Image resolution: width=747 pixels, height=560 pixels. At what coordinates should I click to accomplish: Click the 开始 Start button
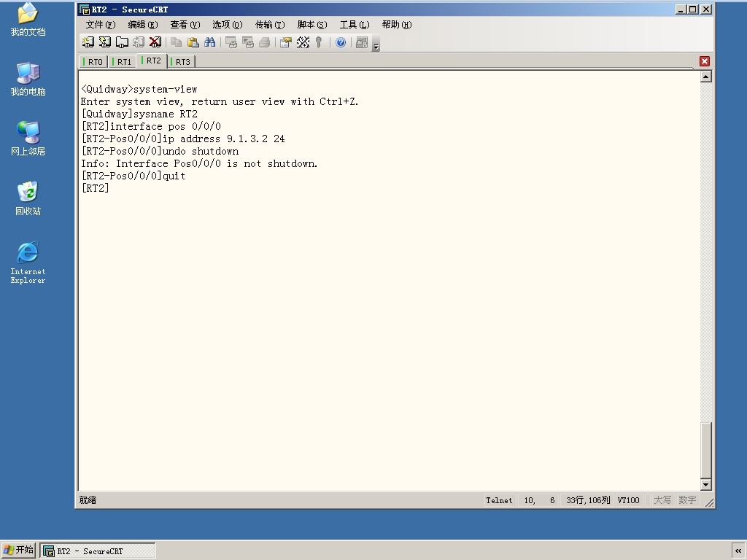18,550
